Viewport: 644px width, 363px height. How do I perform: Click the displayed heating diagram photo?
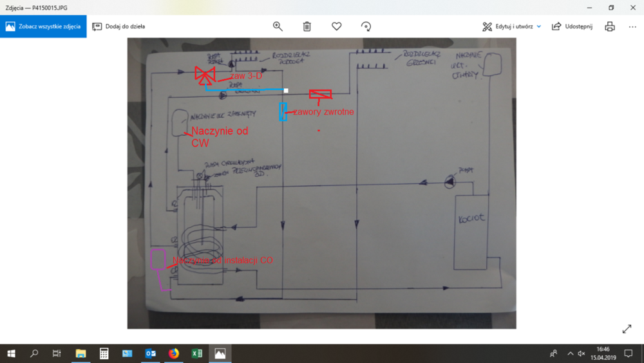(x=321, y=183)
